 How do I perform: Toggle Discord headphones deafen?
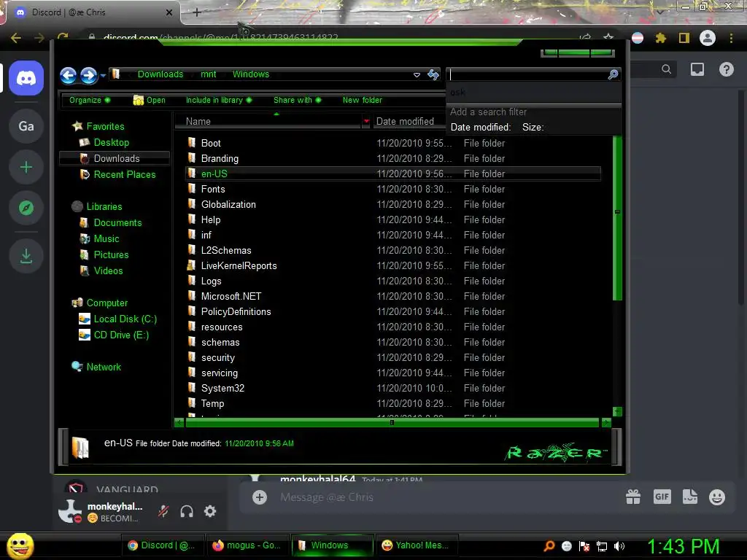click(187, 511)
